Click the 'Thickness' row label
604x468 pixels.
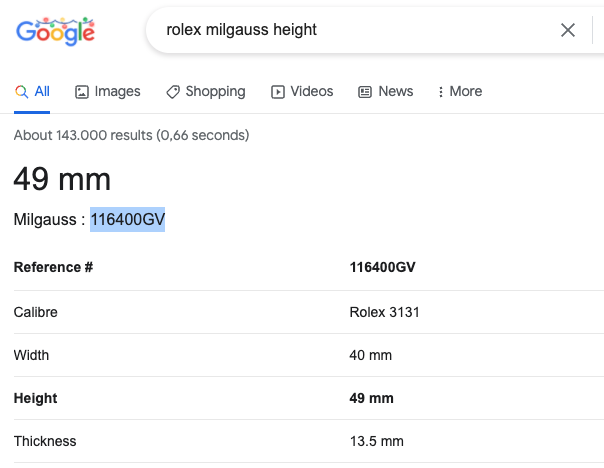pos(45,441)
